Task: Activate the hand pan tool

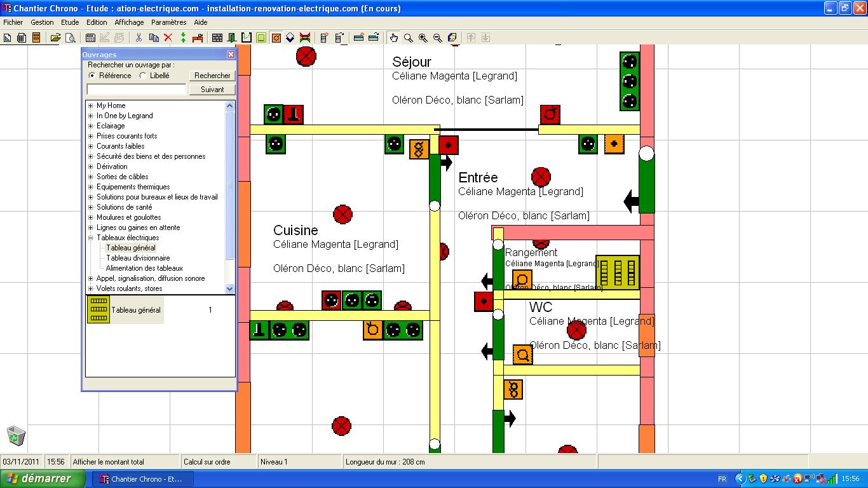Action: pyautogui.click(x=394, y=38)
